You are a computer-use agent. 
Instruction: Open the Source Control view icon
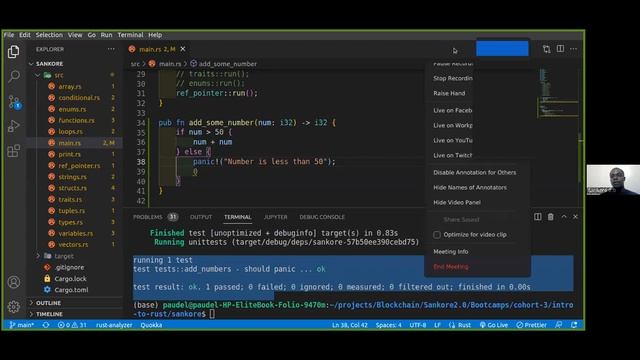[x=14, y=102]
